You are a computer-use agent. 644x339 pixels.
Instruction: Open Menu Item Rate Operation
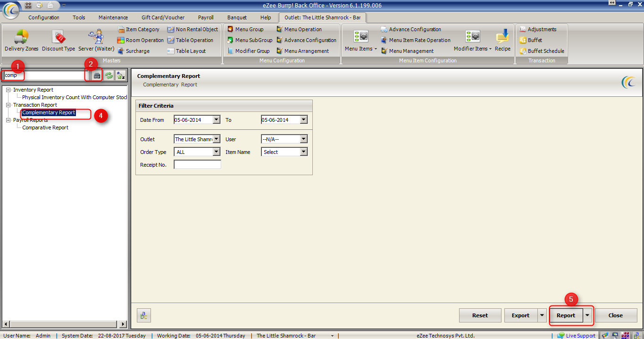pyautogui.click(x=416, y=40)
